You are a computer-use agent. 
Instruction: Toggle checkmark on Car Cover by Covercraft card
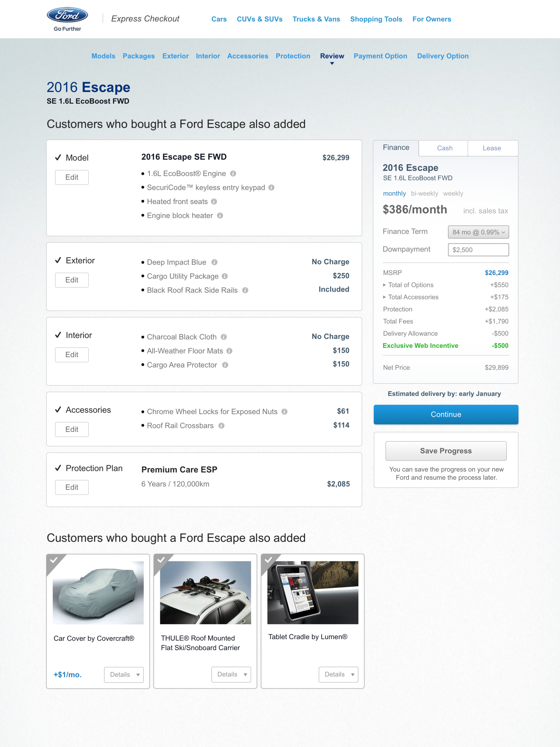point(53,560)
